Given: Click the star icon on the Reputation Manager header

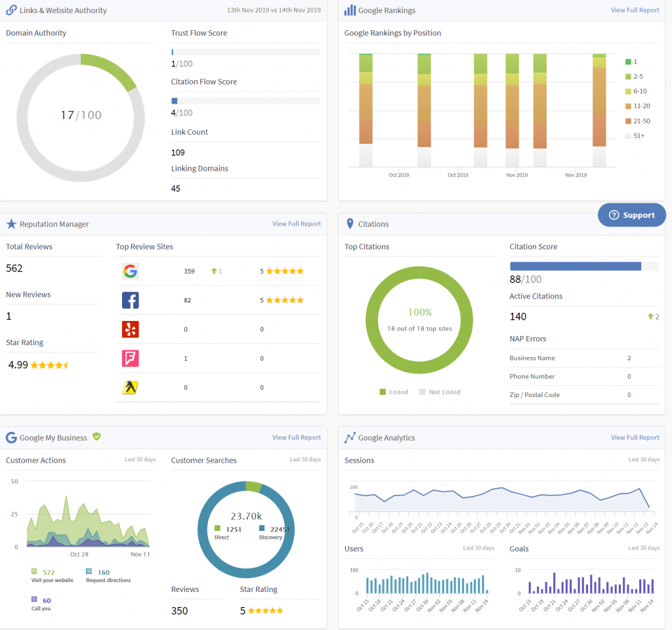Looking at the screenshot, I should coord(11,223).
